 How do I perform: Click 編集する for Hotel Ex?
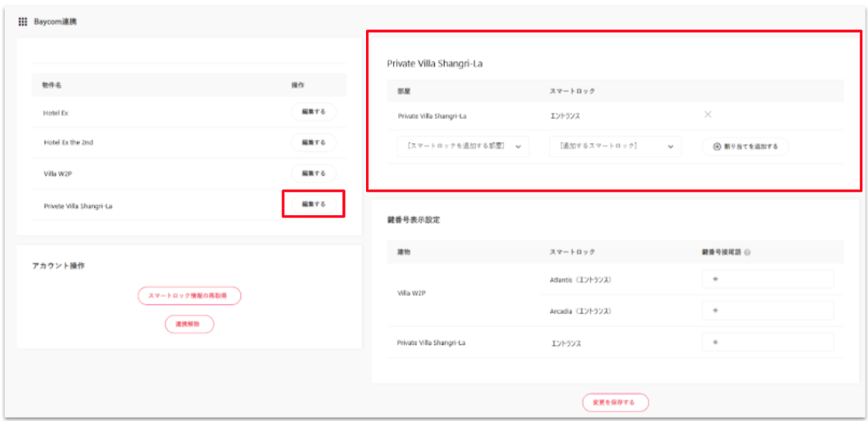point(313,112)
